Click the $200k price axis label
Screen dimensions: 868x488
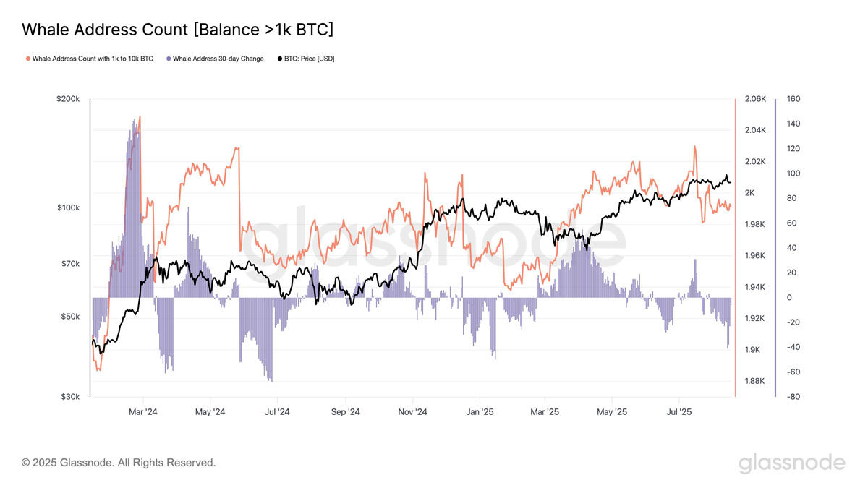(x=68, y=99)
